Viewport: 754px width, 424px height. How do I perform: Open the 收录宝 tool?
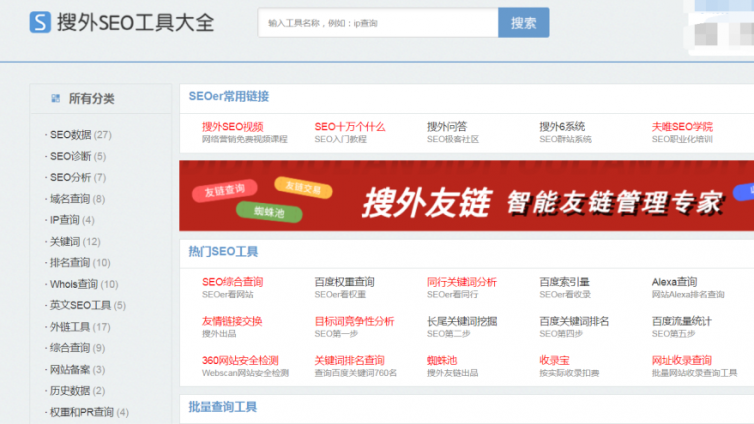tap(554, 361)
